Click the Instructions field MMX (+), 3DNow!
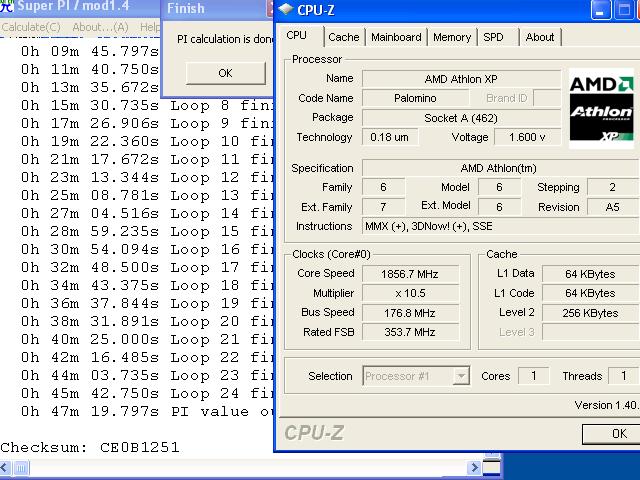Viewport: 640px width, 480px height. [500, 226]
